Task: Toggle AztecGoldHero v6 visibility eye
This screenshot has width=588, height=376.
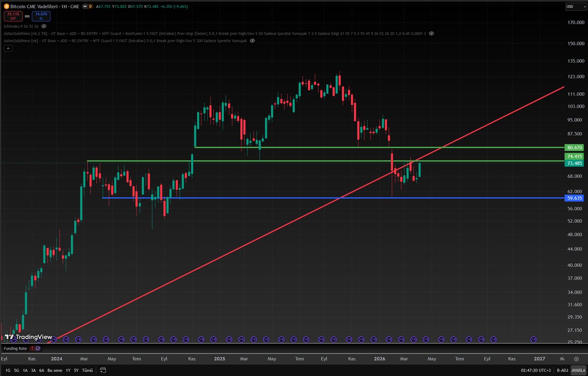Action: 252,41
